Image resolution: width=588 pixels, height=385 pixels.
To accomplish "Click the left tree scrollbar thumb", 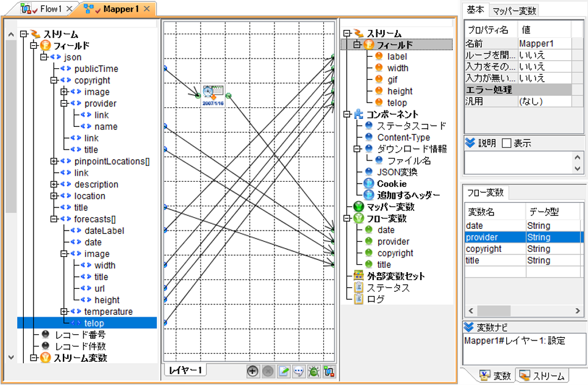I will click(x=11, y=126).
